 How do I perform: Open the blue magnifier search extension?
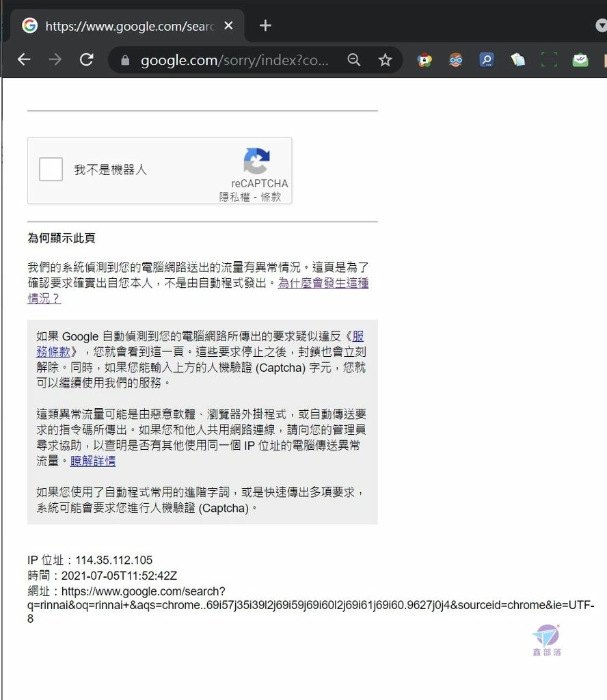(487, 60)
